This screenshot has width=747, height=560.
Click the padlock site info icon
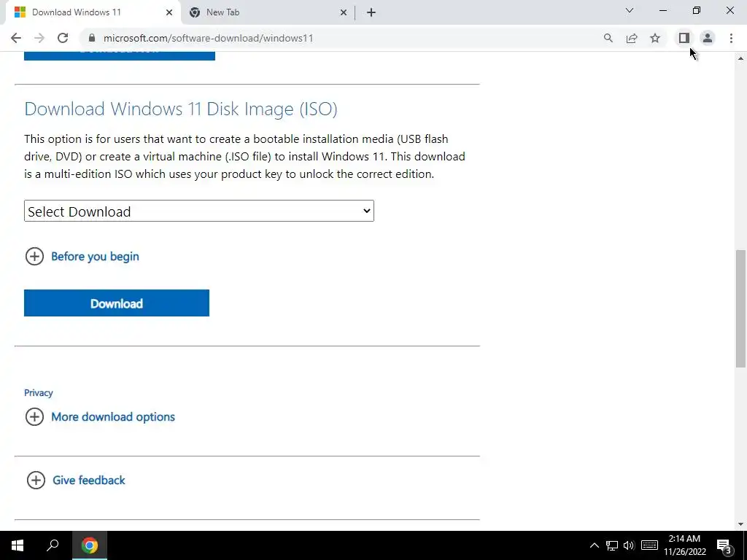pos(92,38)
